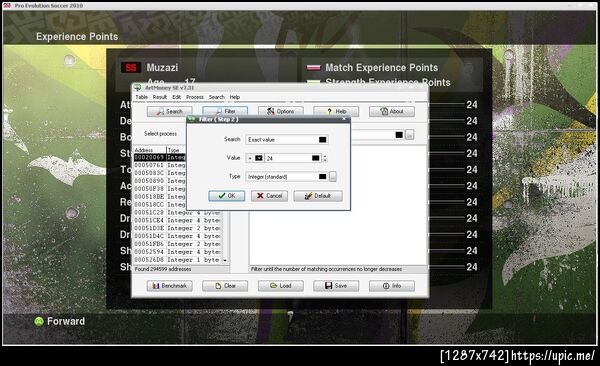Expand the Type dropdown showing Integer (standard)
The image size is (600, 366).
click(x=323, y=176)
